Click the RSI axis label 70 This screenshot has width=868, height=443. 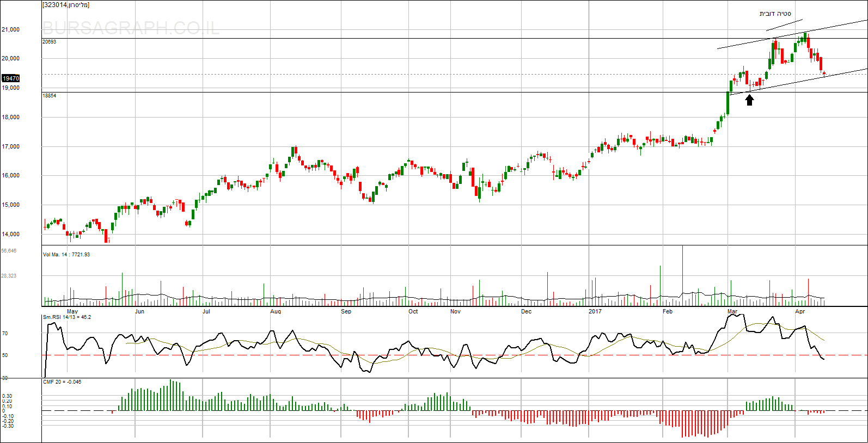[x=5, y=334]
